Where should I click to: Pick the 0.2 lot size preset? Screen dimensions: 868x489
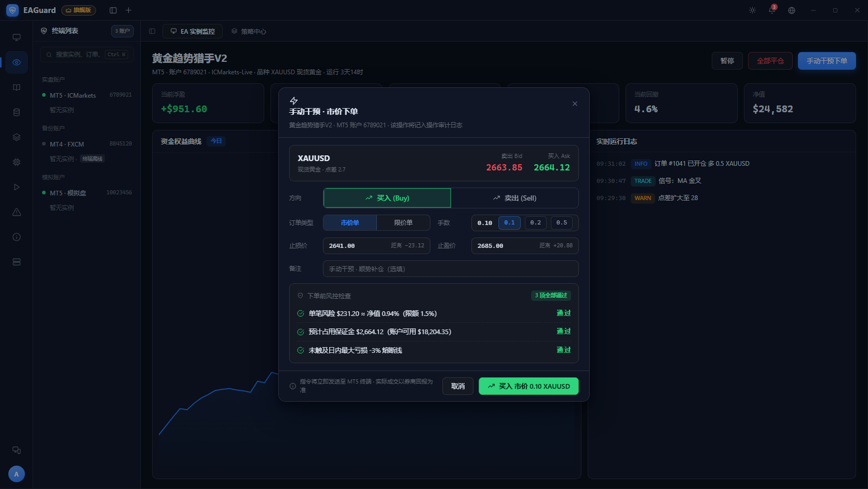click(535, 223)
